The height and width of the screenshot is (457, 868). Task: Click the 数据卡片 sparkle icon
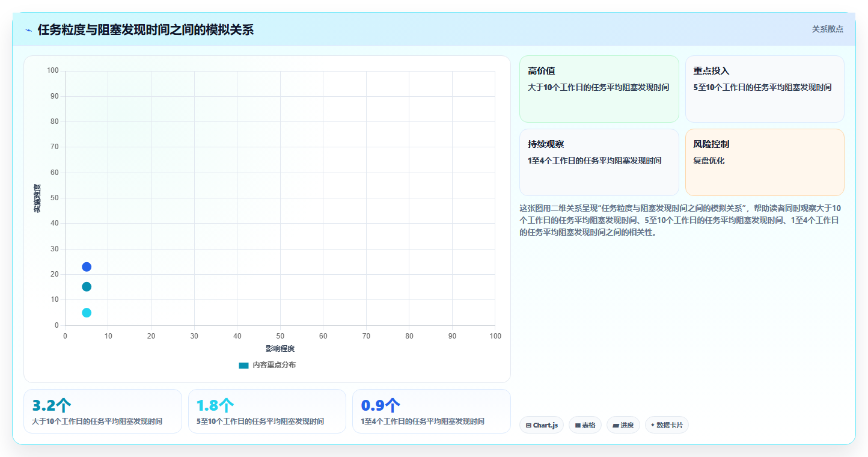pos(652,425)
